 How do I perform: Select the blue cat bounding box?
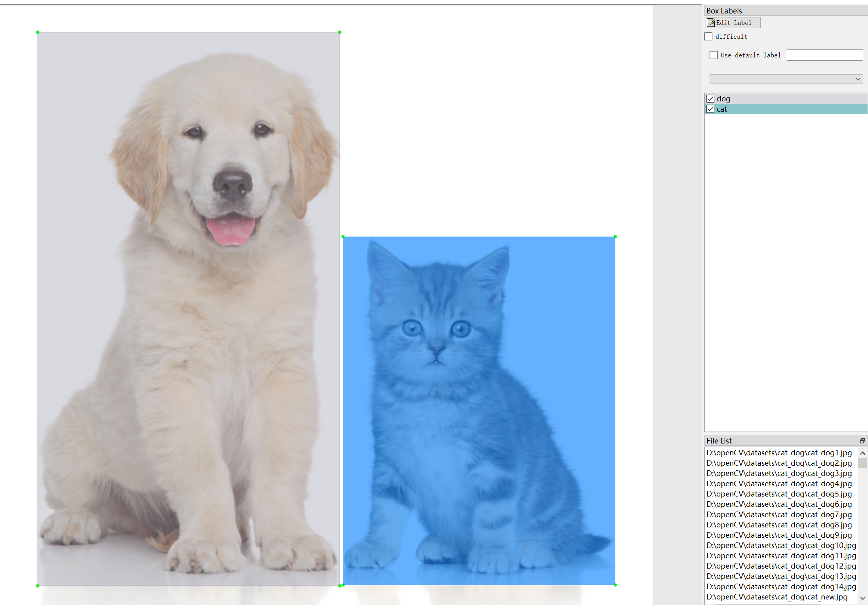479,411
